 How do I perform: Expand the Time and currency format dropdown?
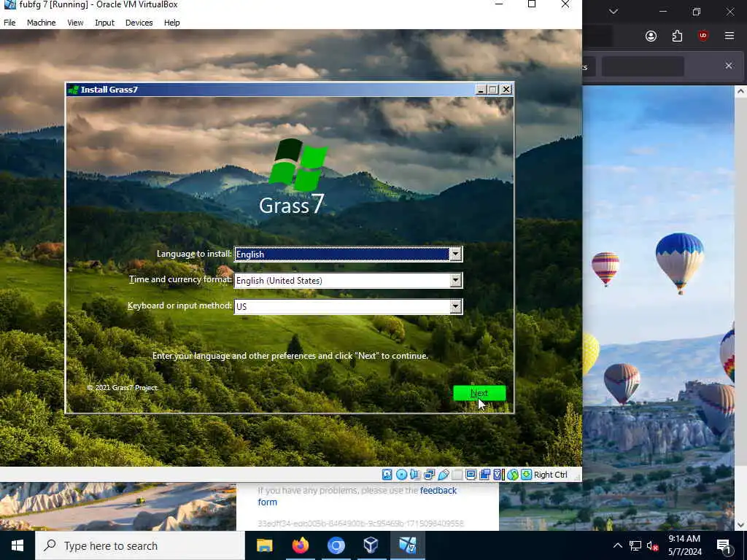(x=455, y=281)
